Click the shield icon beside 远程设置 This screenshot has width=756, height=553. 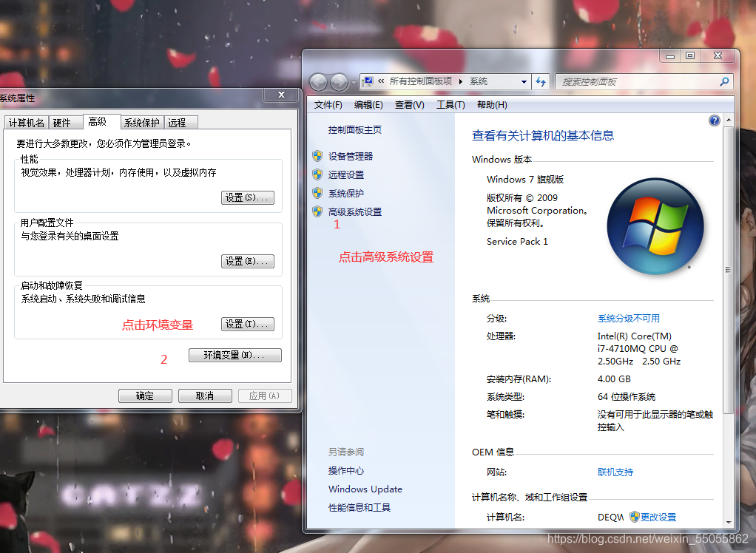point(317,174)
